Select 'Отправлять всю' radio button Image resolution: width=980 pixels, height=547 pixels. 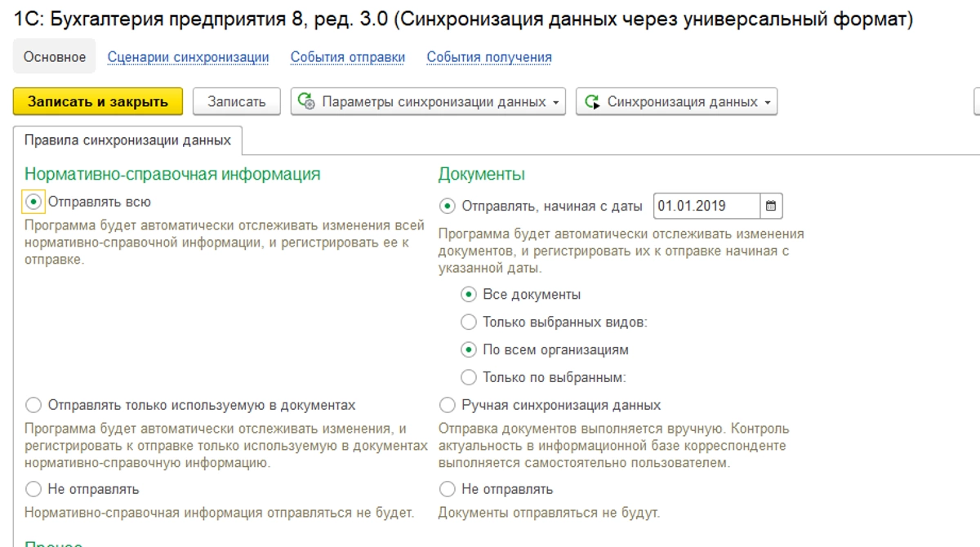(33, 202)
